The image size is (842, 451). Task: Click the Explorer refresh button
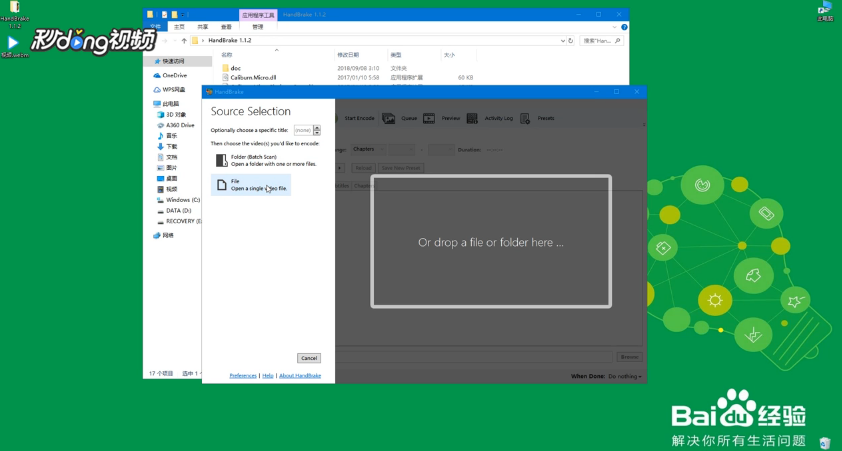coord(570,41)
